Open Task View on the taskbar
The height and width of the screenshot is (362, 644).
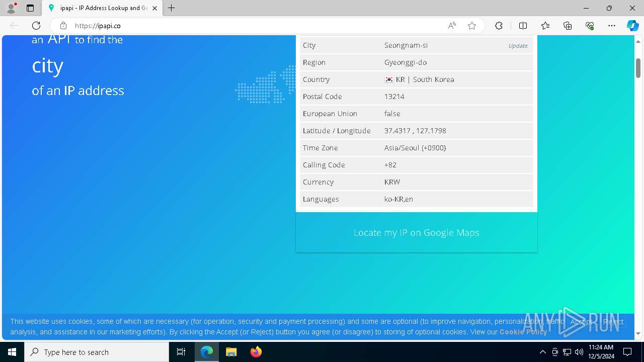(181, 352)
